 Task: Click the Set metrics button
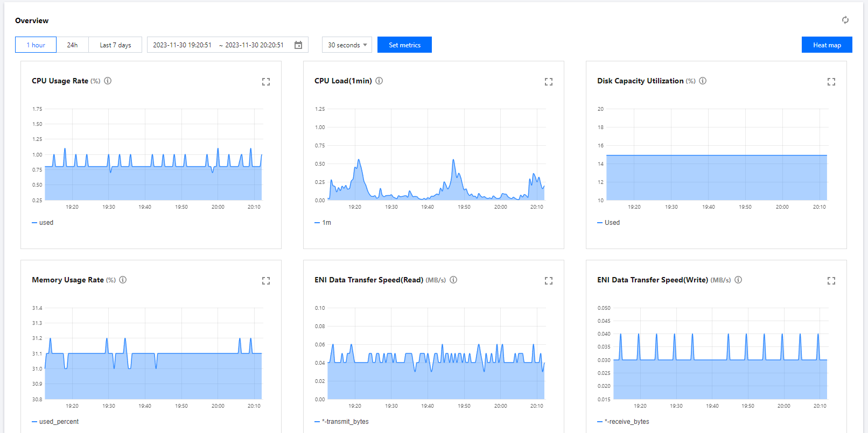coord(404,45)
